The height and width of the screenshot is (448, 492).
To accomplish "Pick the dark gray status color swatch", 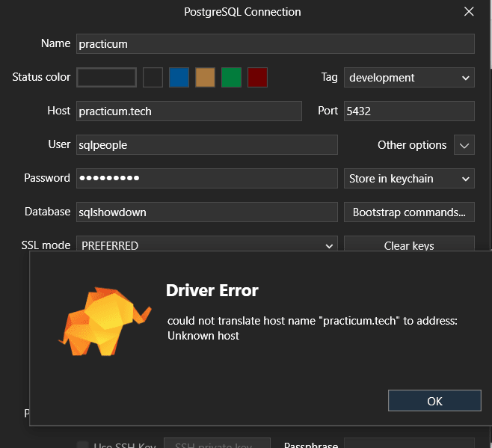I will pyautogui.click(x=153, y=77).
